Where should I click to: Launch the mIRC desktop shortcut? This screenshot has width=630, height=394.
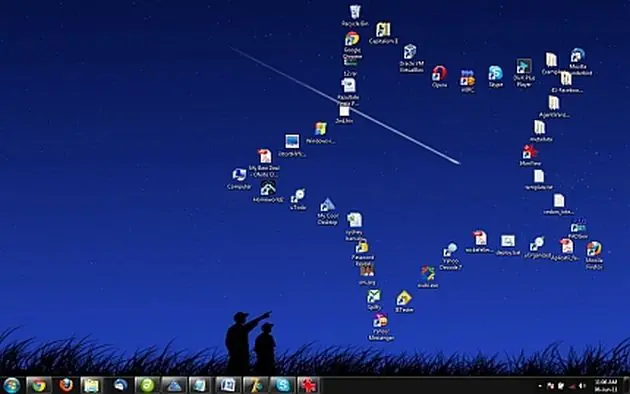pos(467,79)
